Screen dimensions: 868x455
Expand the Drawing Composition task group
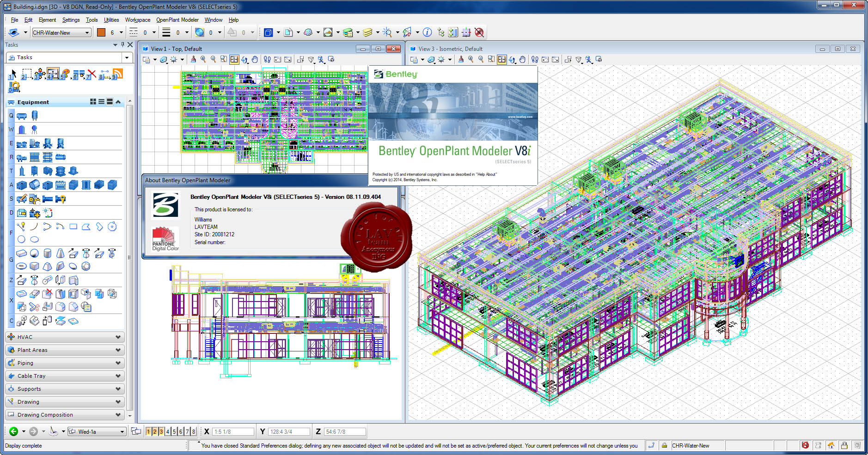click(x=65, y=415)
